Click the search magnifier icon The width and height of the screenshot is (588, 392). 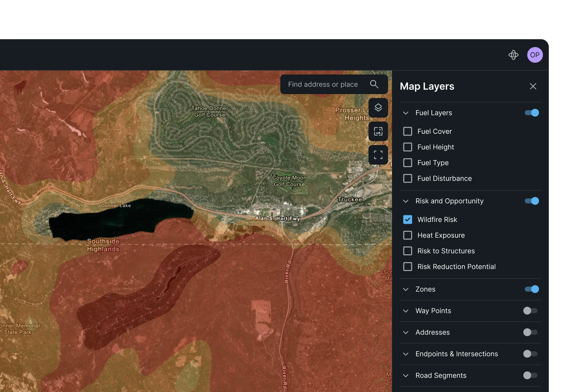tap(374, 84)
